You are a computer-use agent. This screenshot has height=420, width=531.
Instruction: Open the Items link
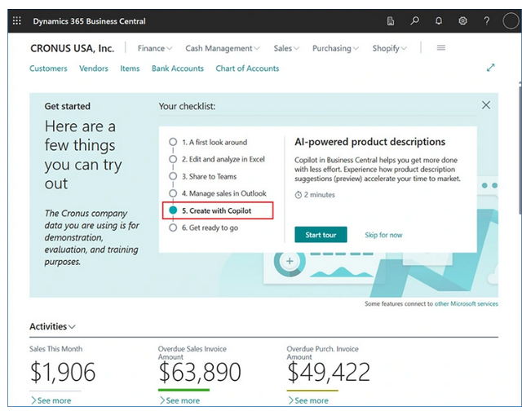pos(130,69)
